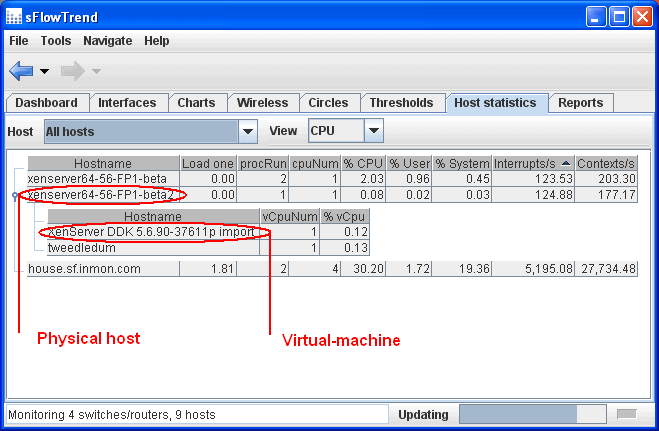Sort by the % System column header
Viewport: 659px width, 431px height.
tap(462, 163)
